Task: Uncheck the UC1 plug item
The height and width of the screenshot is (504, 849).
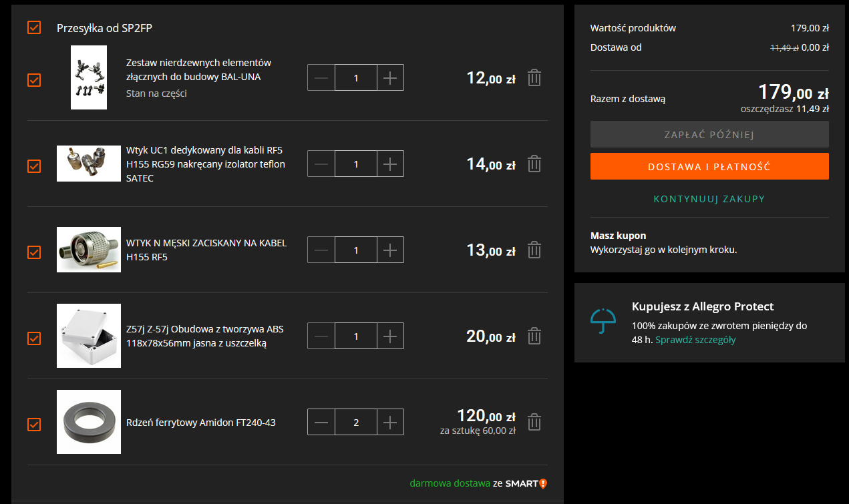Action: click(34, 166)
